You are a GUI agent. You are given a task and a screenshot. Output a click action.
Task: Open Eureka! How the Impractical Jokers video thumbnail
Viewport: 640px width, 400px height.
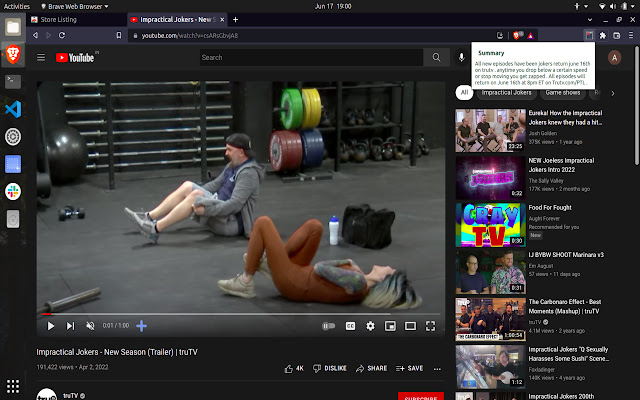491,130
